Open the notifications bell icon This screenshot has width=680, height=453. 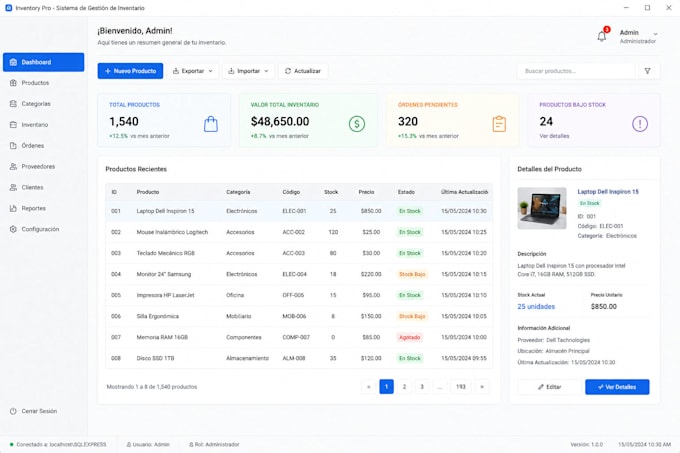tap(602, 36)
